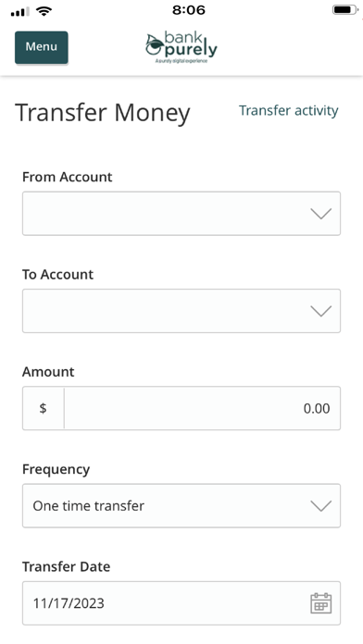Viewport: 363px width, 644px height.
Task: Click the To Account chevron arrow
Action: click(x=320, y=311)
